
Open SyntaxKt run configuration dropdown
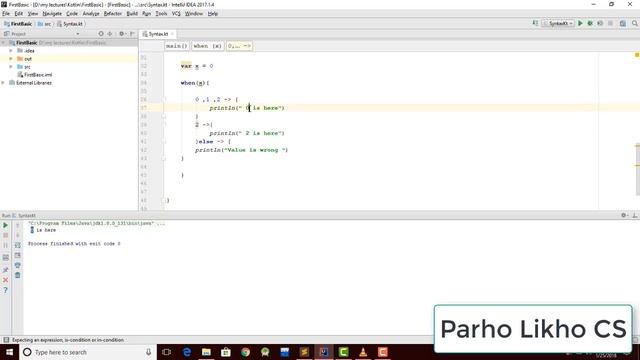click(x=558, y=24)
